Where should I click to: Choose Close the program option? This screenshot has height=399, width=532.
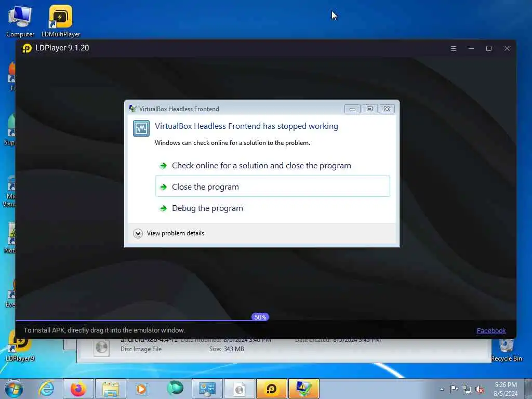pyautogui.click(x=272, y=187)
